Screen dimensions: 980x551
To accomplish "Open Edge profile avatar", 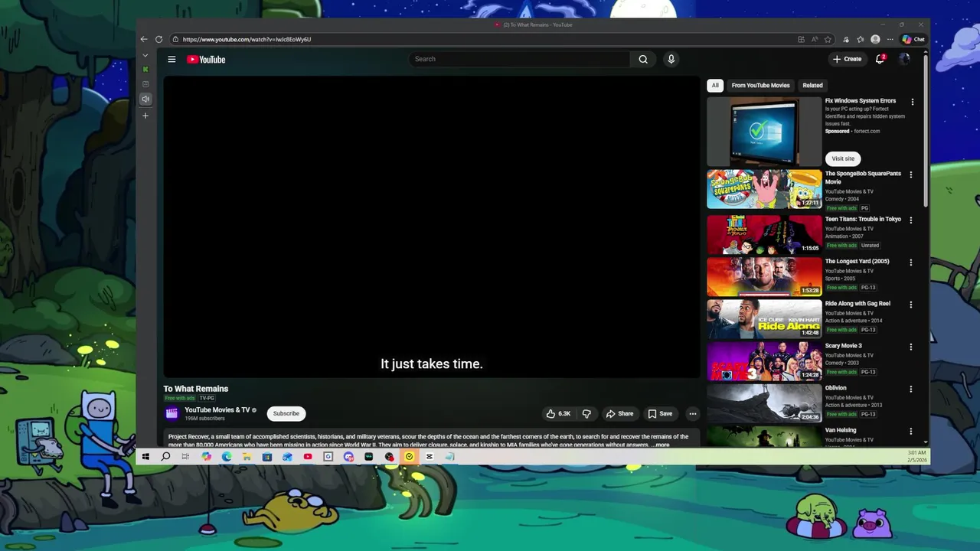I will (875, 39).
